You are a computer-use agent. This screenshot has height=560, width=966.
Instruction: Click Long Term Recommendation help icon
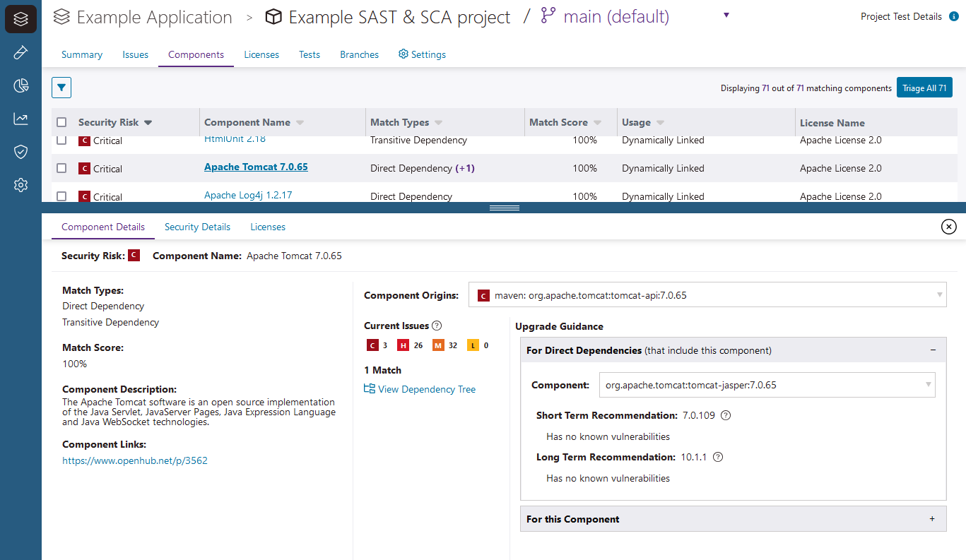click(x=718, y=457)
